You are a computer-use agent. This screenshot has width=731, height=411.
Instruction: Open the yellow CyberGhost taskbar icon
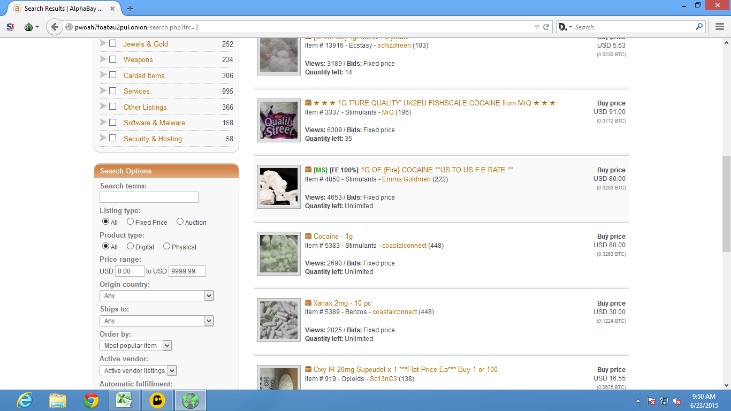[157, 400]
